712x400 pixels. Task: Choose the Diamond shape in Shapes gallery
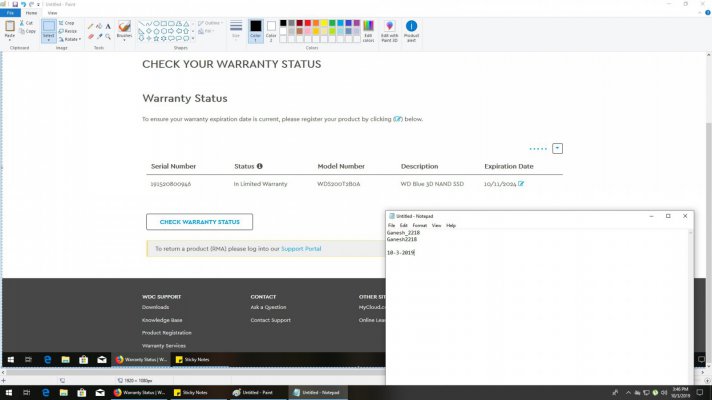click(149, 31)
